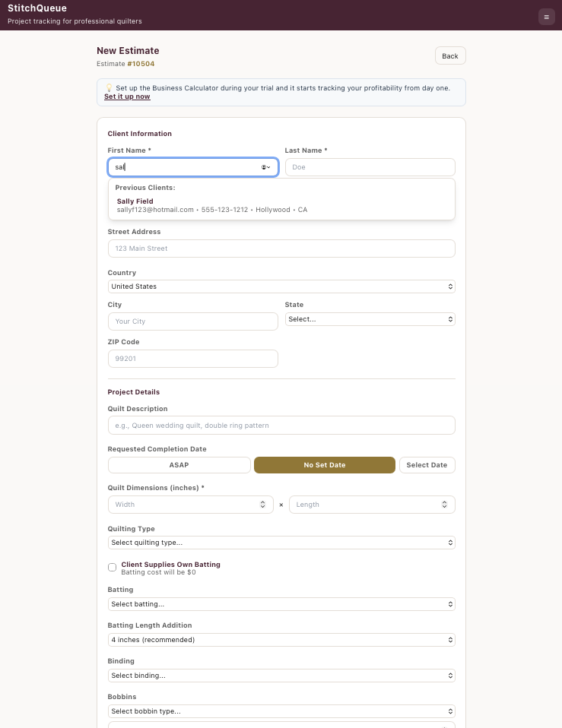Click the lightbulb tip icon
This screenshot has height=728, width=562.
(109, 87)
